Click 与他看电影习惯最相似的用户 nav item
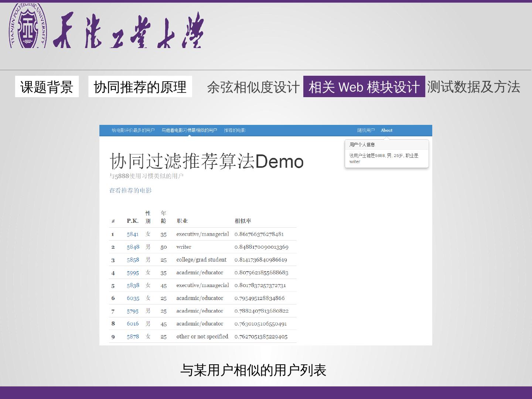This screenshot has height=399, width=532. [x=189, y=130]
